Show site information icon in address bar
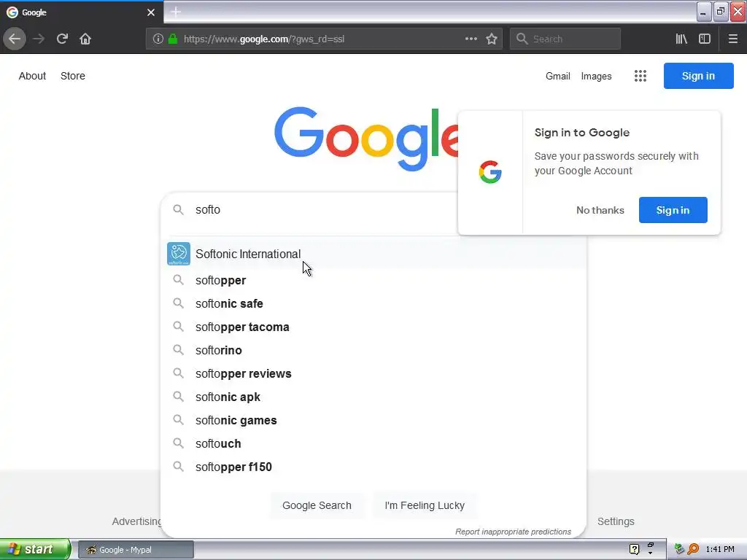The width and height of the screenshot is (747, 560). point(158,39)
